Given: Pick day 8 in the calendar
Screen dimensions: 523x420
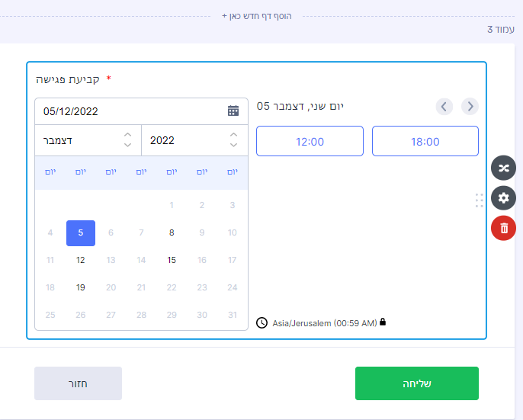Looking at the screenshot, I should pos(172,232).
